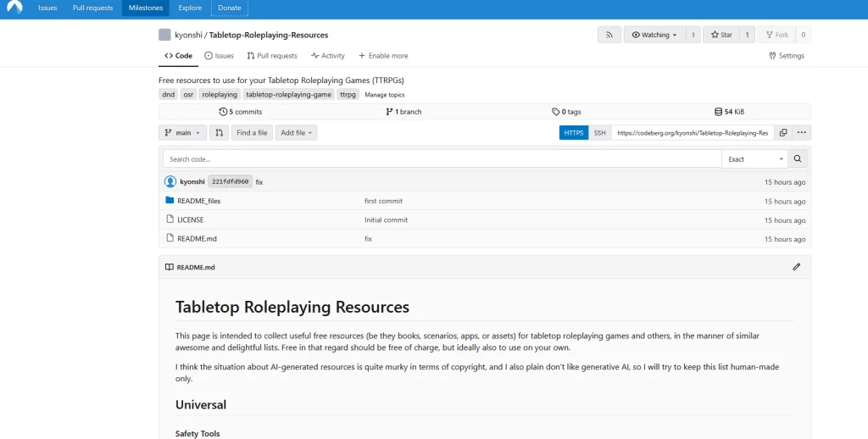Click the README_files folder icon
868x439 pixels.
(170, 200)
